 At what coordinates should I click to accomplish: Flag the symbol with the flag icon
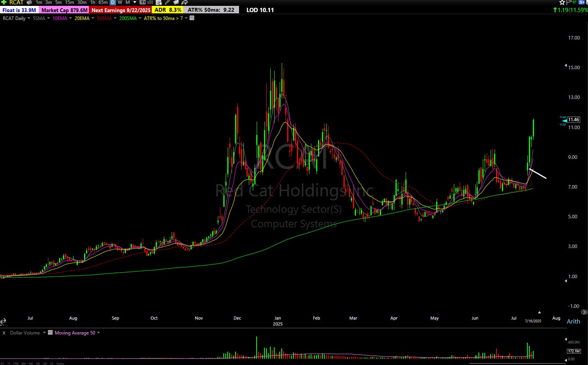coord(569,2)
